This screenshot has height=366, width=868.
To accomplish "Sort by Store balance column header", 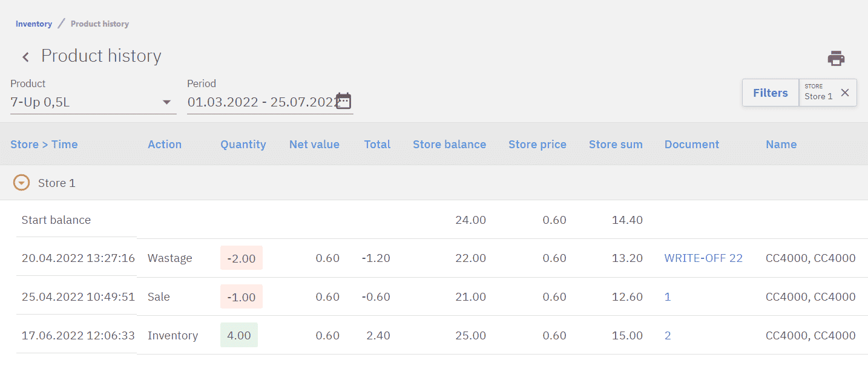I will (449, 144).
